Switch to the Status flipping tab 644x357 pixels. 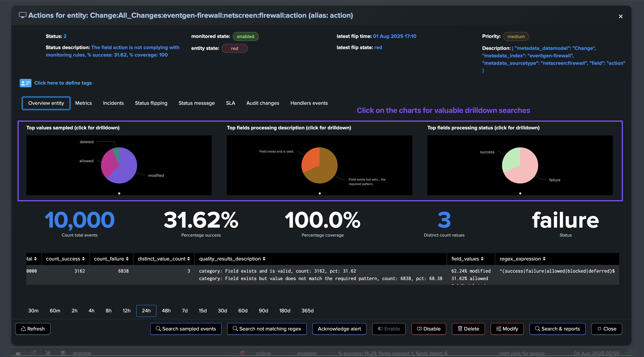click(151, 103)
